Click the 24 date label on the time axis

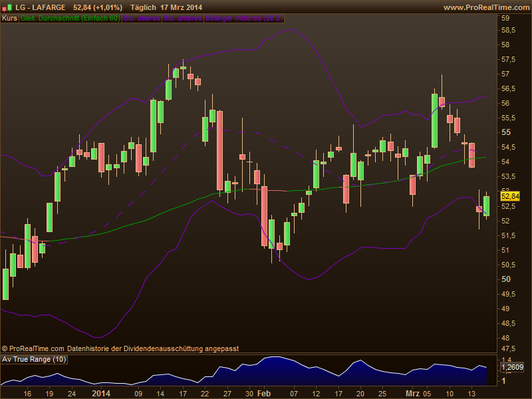point(72,394)
